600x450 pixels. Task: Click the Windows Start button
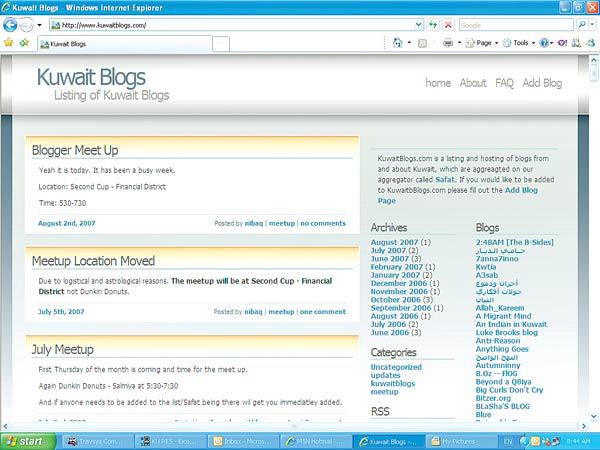pyautogui.click(x=26, y=439)
